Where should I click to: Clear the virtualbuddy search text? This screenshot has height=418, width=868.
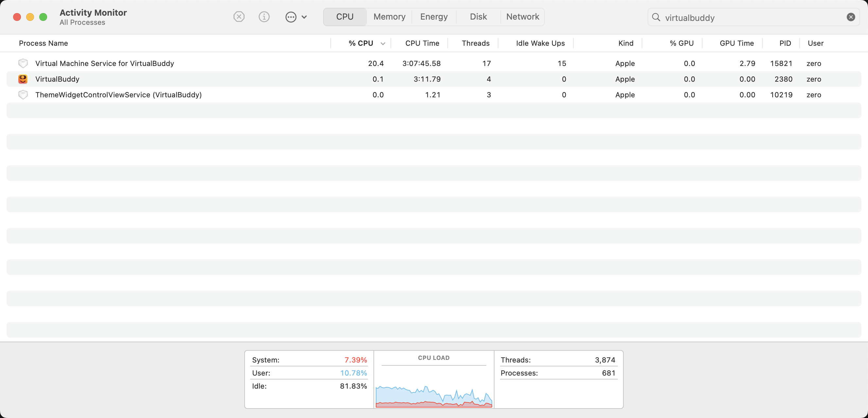850,17
